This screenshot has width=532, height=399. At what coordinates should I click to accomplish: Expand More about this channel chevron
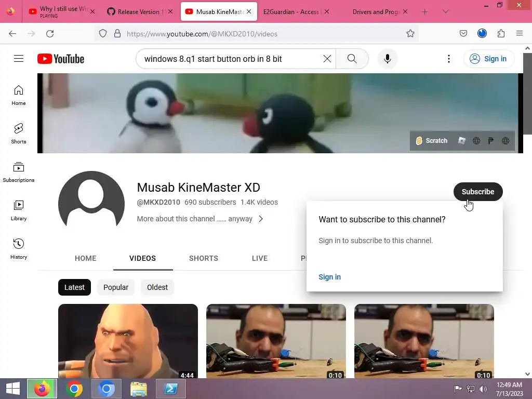pyautogui.click(x=261, y=219)
